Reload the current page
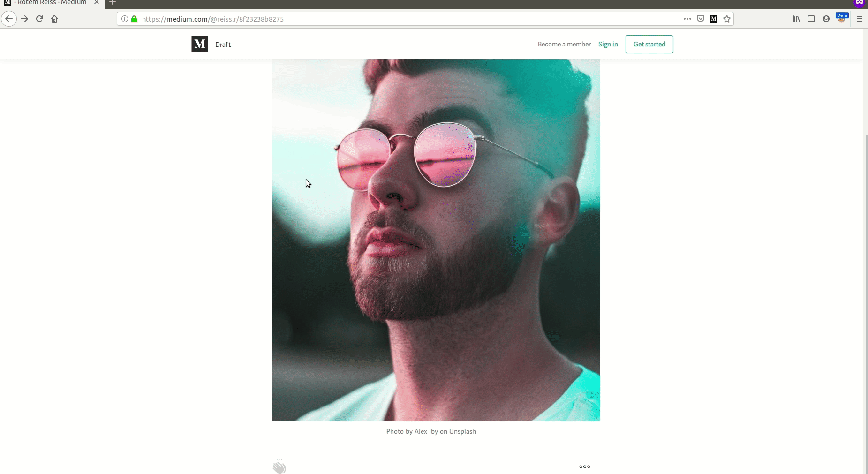868x474 pixels. click(39, 19)
